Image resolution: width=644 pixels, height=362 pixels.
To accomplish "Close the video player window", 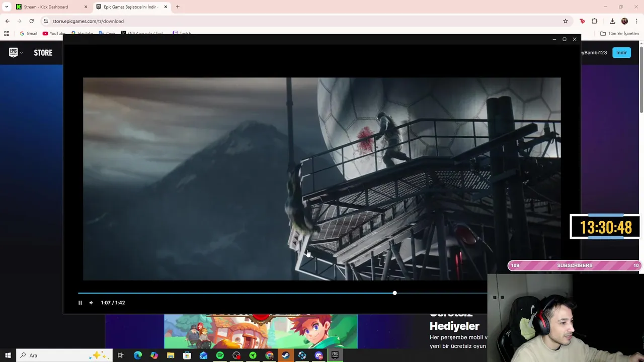I will tap(575, 39).
